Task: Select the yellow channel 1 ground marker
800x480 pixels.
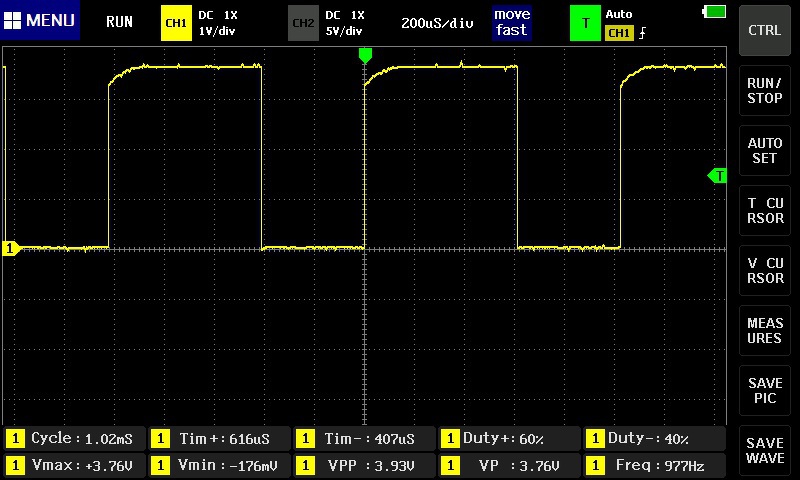Action: [x=11, y=248]
